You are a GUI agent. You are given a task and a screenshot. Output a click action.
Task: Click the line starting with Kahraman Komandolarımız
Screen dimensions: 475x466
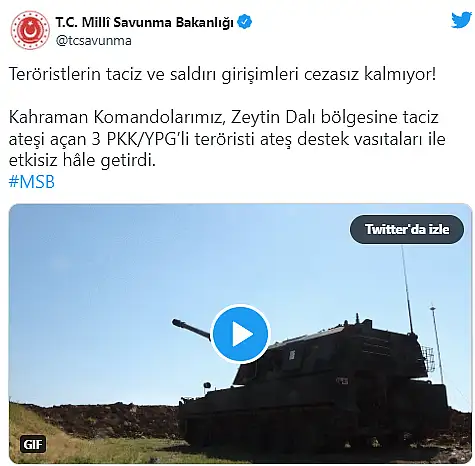click(223, 117)
